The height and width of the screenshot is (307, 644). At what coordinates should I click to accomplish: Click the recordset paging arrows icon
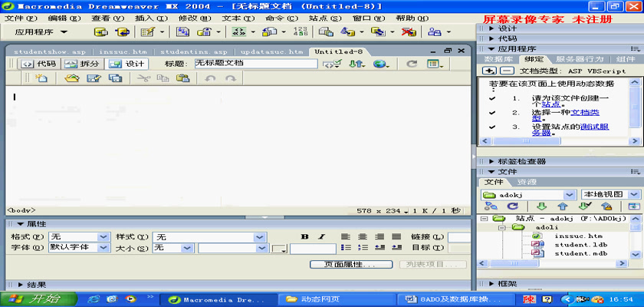coord(239,32)
